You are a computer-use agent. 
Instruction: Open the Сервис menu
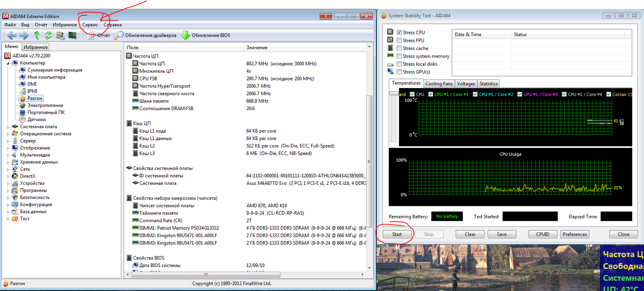[x=90, y=25]
